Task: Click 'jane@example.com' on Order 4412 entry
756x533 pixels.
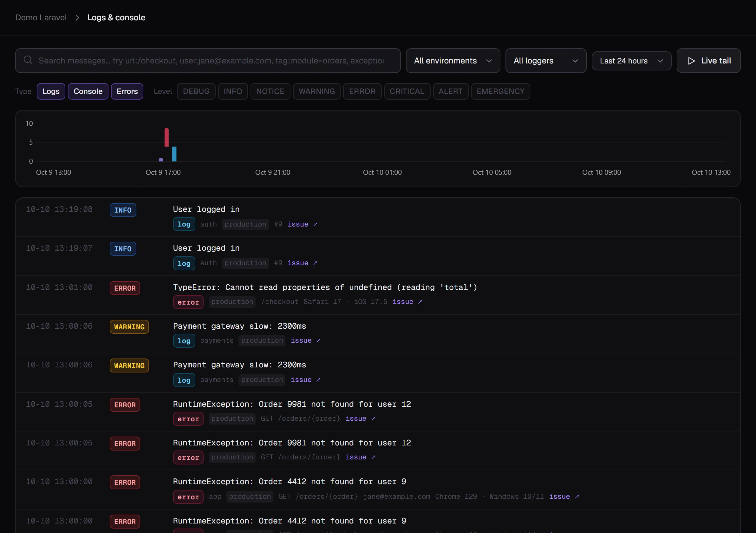Action: click(x=397, y=497)
